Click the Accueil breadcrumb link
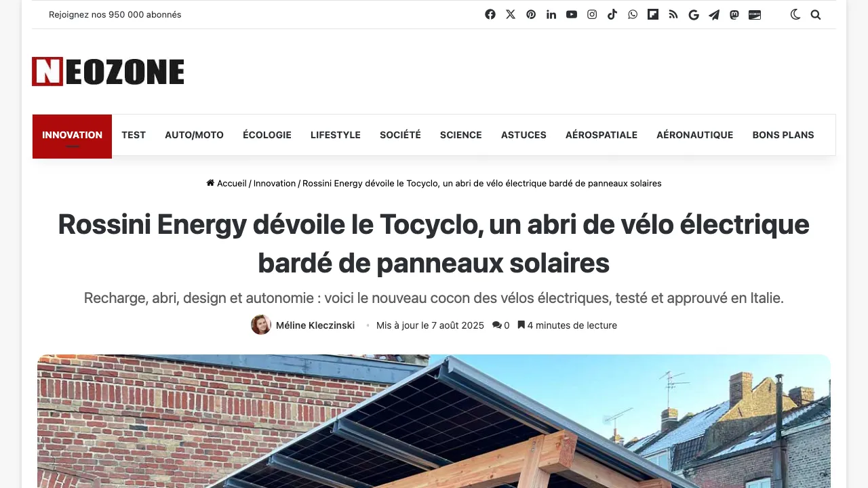This screenshot has height=488, width=868. [x=232, y=183]
